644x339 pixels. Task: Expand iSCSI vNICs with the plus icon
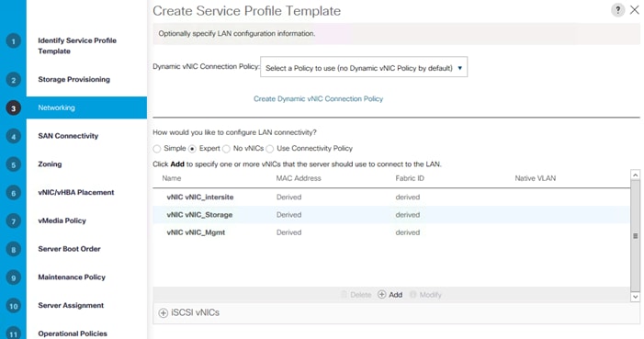tap(163, 313)
